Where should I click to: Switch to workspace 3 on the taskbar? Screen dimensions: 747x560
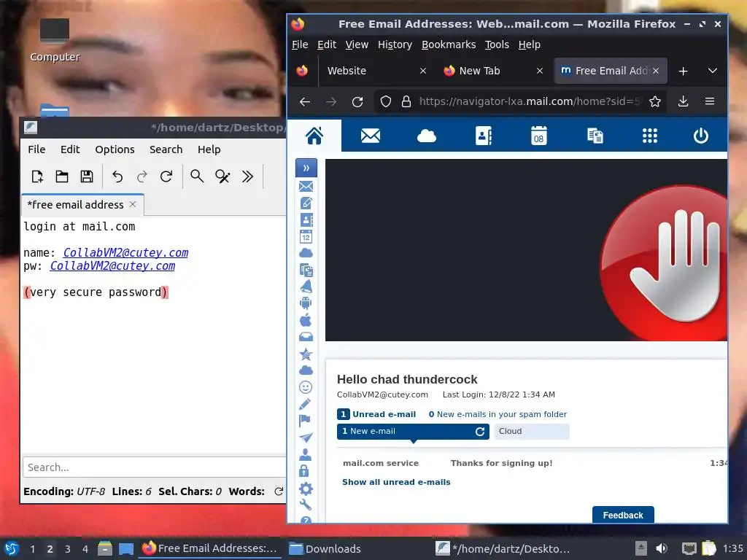click(x=67, y=548)
